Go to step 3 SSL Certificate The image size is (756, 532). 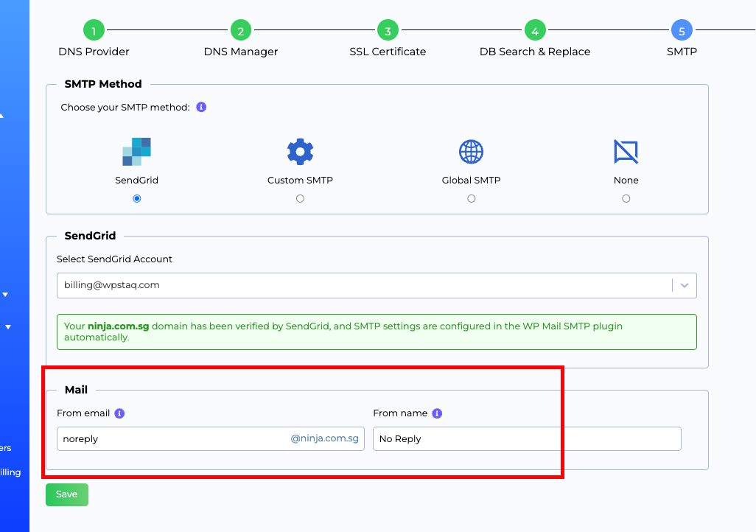click(x=388, y=30)
